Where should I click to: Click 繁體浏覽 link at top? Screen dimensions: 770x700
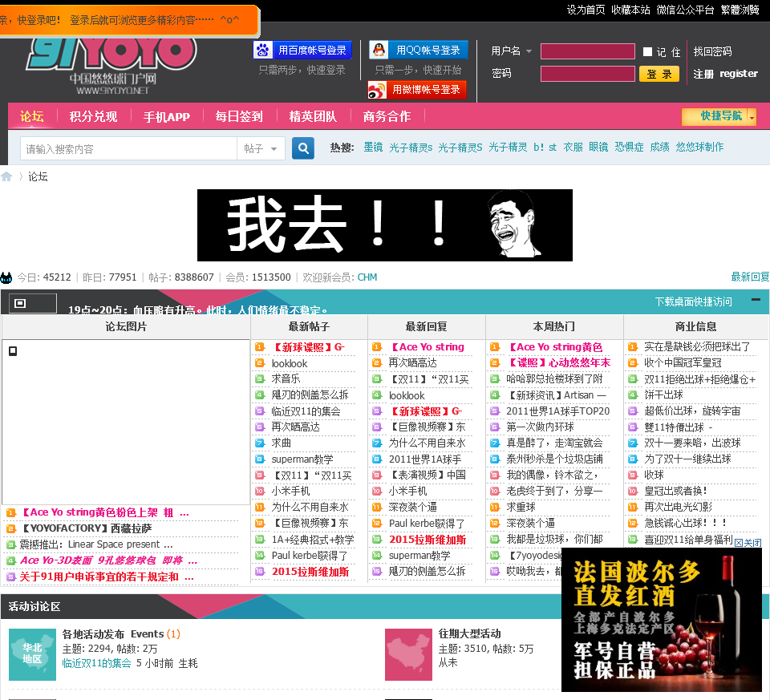740,10
